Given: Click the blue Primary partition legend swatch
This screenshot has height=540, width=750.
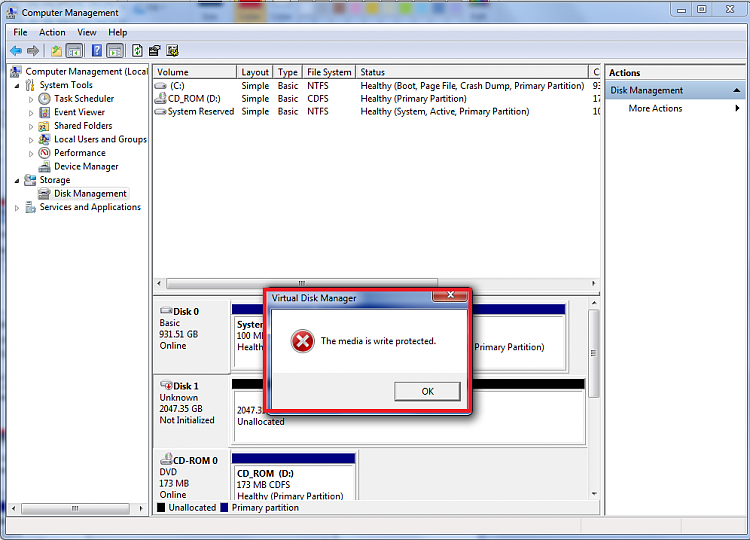Looking at the screenshot, I should pos(224,507).
